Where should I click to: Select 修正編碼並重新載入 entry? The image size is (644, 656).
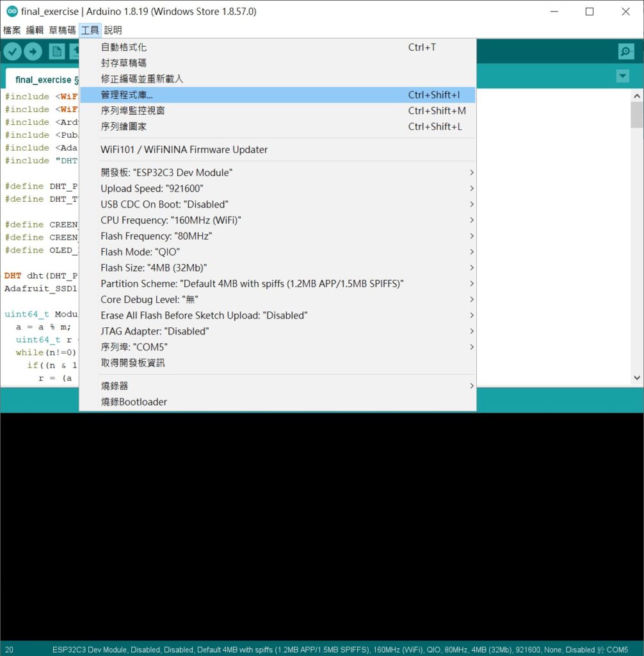[278, 79]
